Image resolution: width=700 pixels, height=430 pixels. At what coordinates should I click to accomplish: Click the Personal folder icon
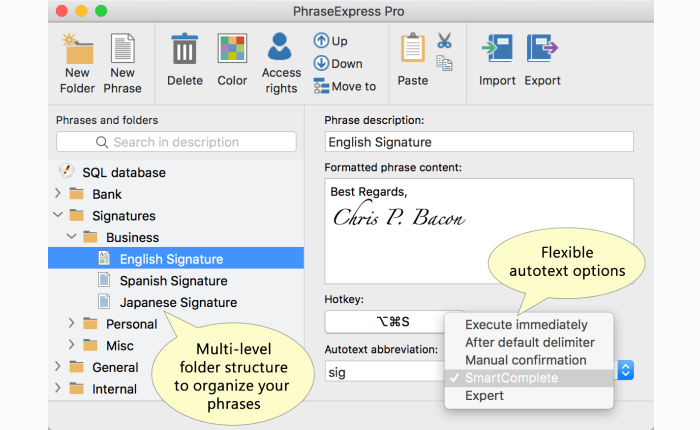point(90,323)
